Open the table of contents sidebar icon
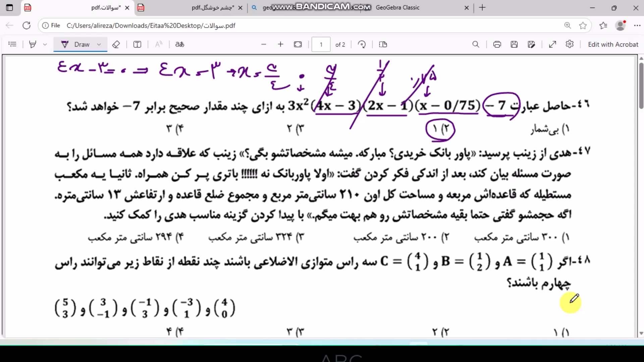 coord(12,44)
